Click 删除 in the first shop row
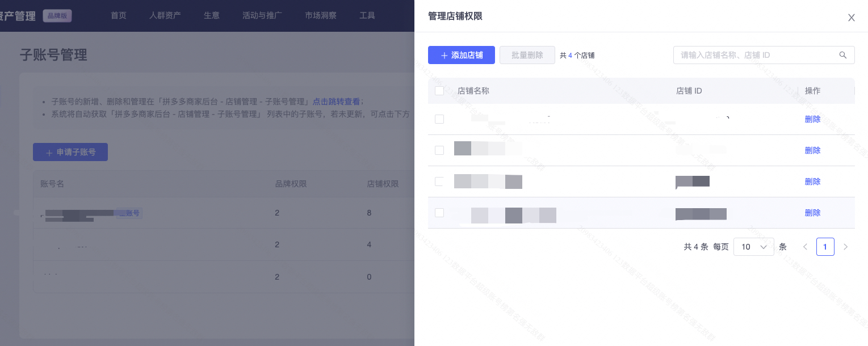 pos(812,119)
